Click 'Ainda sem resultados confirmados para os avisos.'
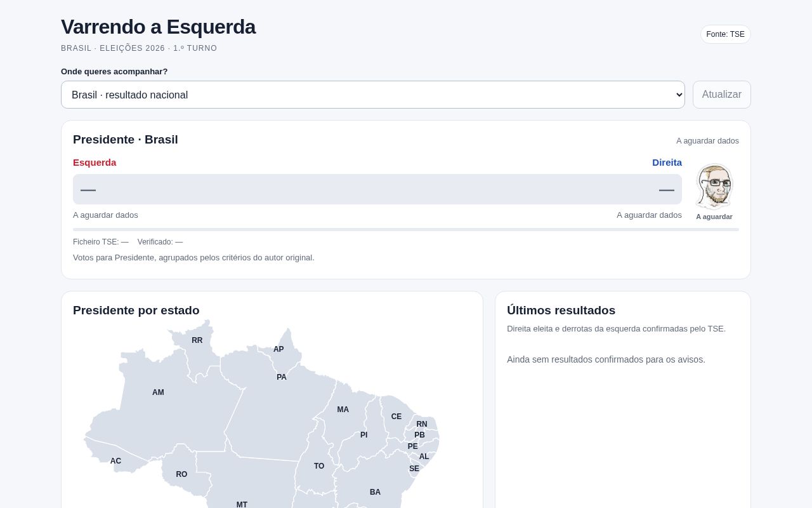This screenshot has height=508, width=812. click(606, 359)
